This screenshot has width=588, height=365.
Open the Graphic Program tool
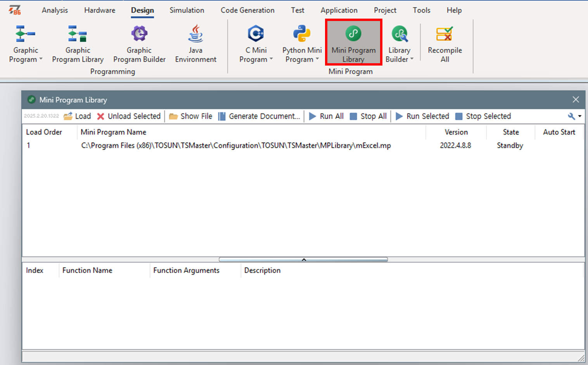click(26, 44)
